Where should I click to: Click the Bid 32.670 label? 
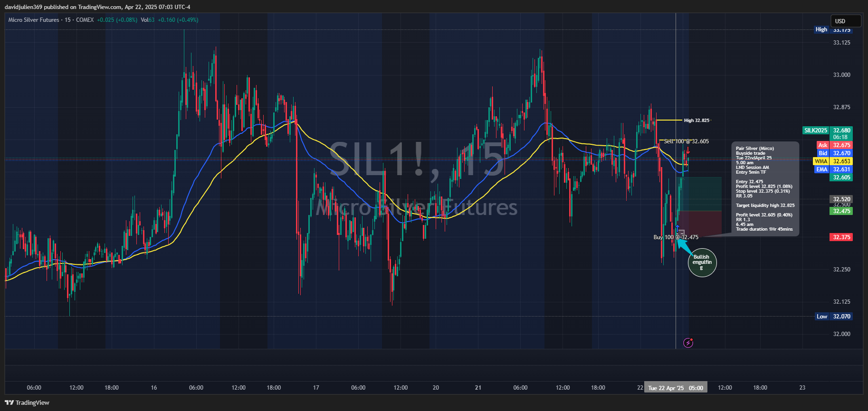coord(834,153)
